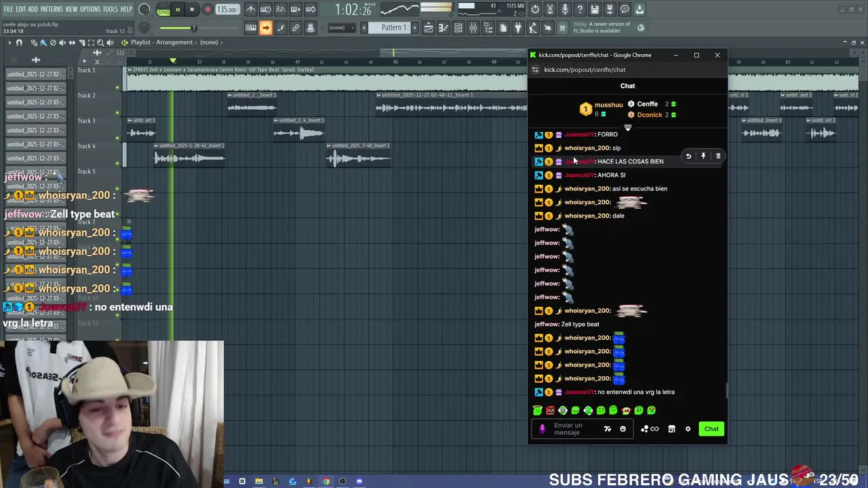This screenshot has width=868, height=488.
Task: Click the main pitch knob
Action: tap(144, 28)
